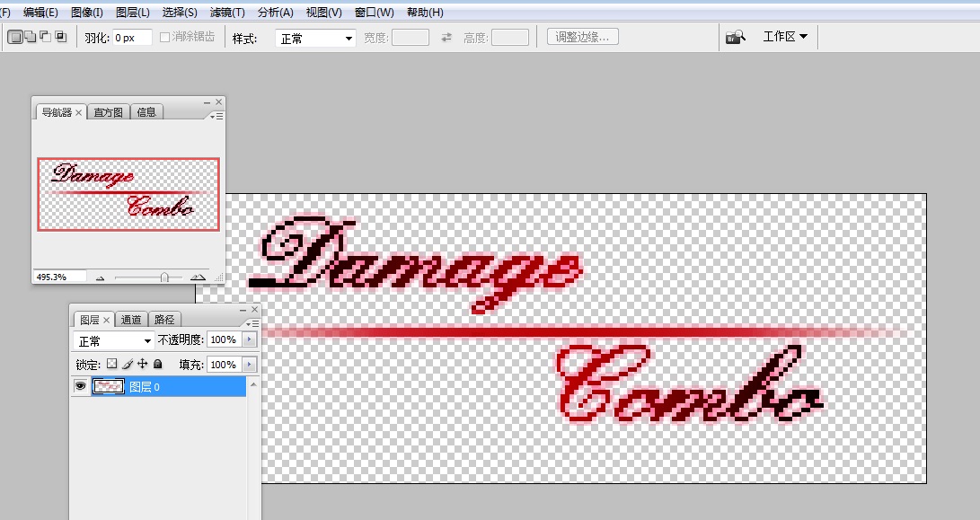Lock all with the padlock icon
The width and height of the screenshot is (980, 520).
tap(157, 364)
